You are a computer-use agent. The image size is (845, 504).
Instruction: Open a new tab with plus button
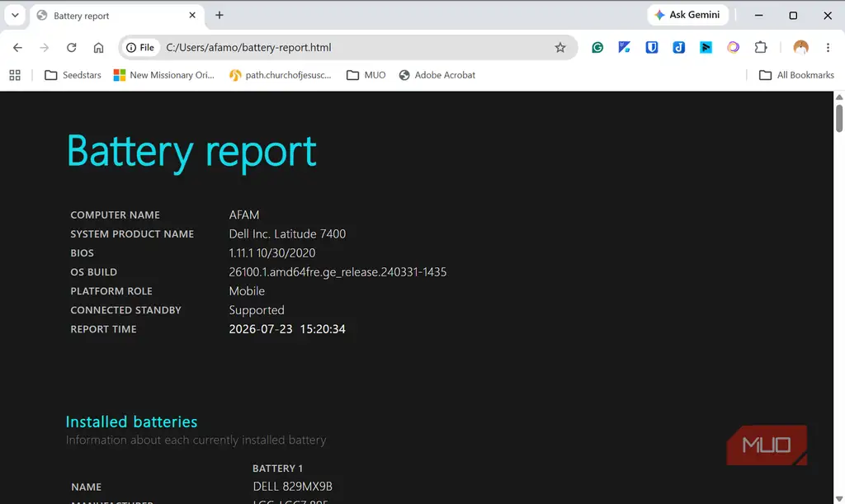(219, 15)
